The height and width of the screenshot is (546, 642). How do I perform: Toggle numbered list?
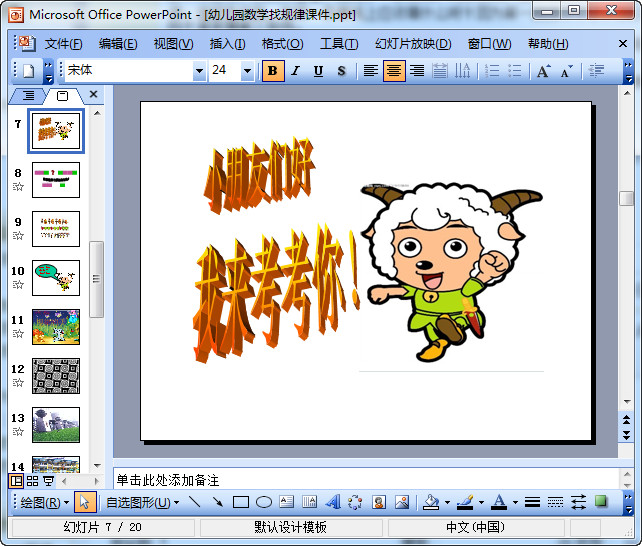pyautogui.click(x=492, y=71)
